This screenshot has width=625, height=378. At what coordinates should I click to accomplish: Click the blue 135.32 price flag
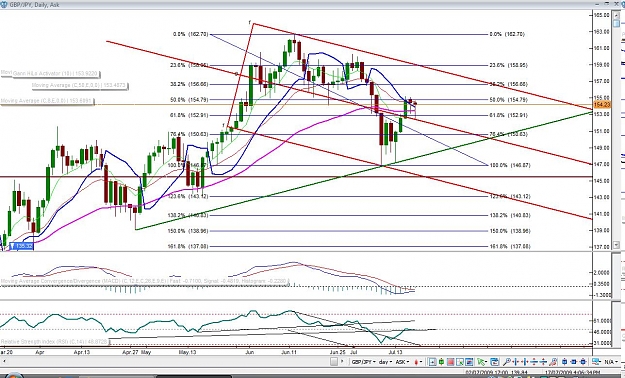(x=22, y=246)
